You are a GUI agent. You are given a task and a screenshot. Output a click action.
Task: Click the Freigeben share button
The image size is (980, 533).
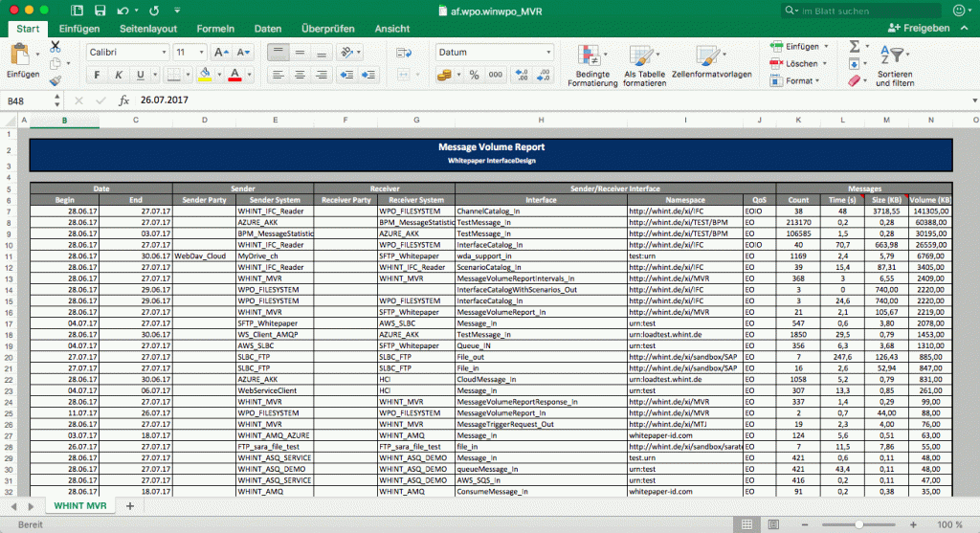(919, 28)
